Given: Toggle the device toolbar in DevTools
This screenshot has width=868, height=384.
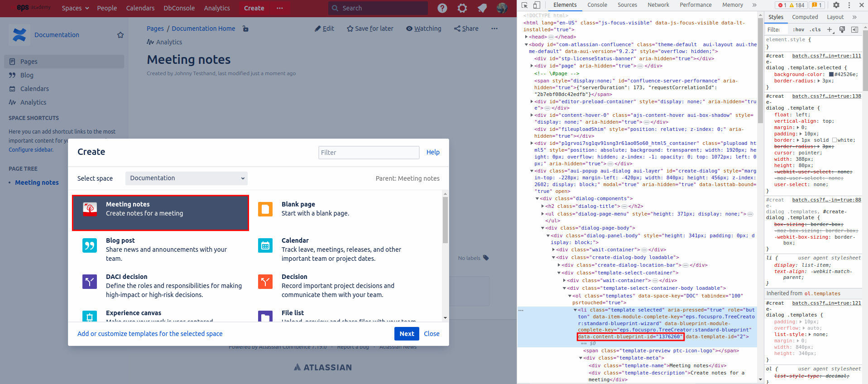Looking at the screenshot, I should click(536, 5).
